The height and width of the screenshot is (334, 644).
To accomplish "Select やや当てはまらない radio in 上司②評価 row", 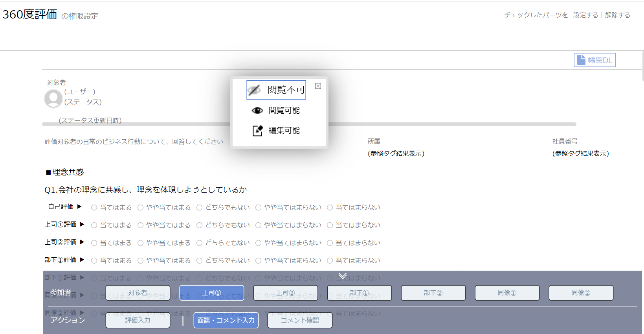I will point(258,243).
